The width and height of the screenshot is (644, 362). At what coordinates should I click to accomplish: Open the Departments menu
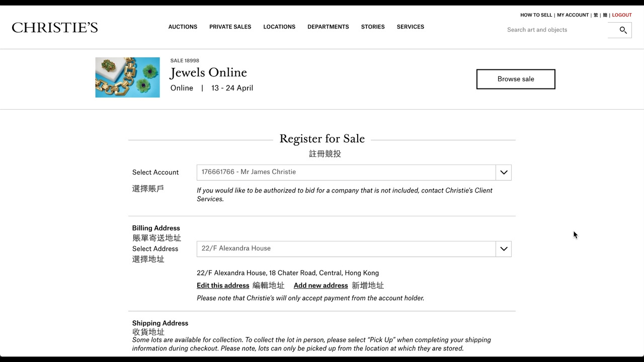(328, 27)
